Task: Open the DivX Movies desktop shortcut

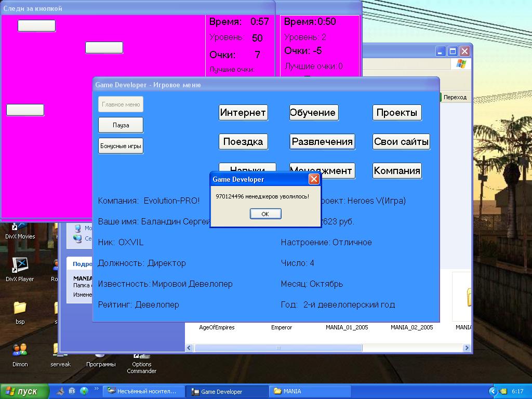Action: pos(20,231)
